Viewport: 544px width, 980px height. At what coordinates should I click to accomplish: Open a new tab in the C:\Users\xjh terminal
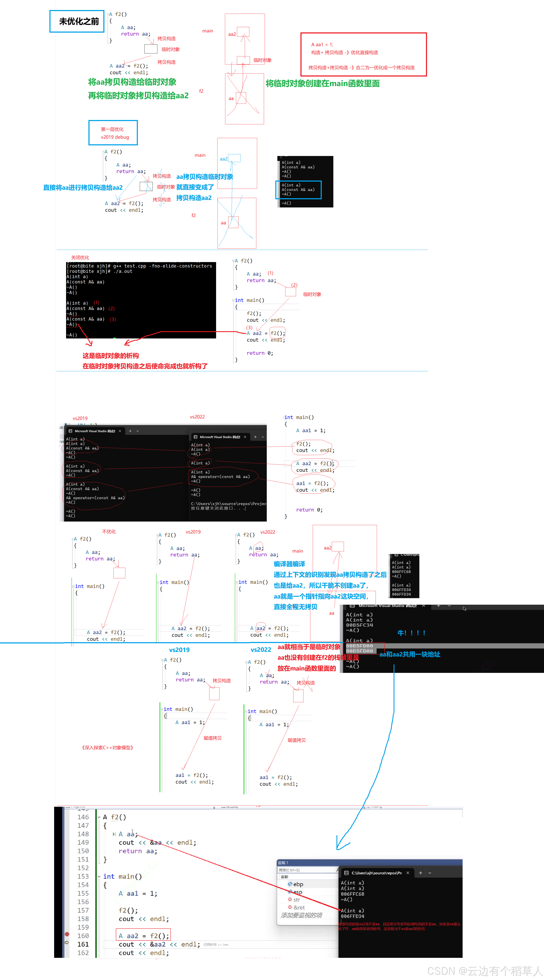click(420, 873)
